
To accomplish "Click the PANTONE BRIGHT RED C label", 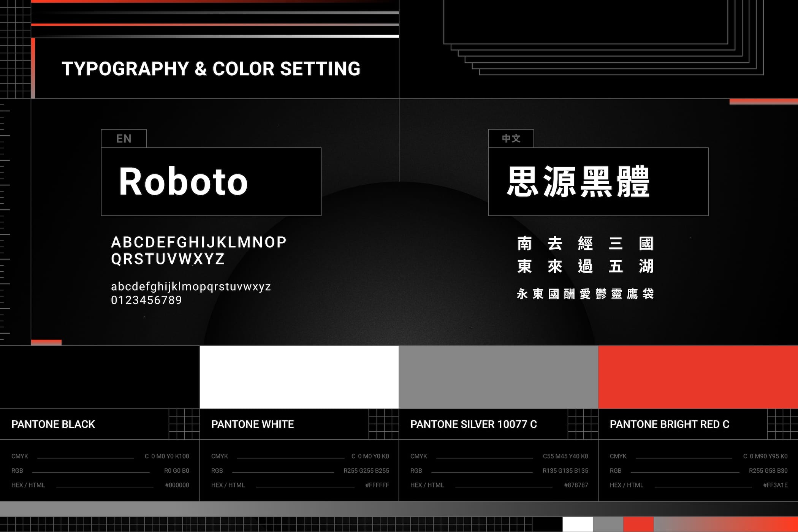I will point(670,424).
